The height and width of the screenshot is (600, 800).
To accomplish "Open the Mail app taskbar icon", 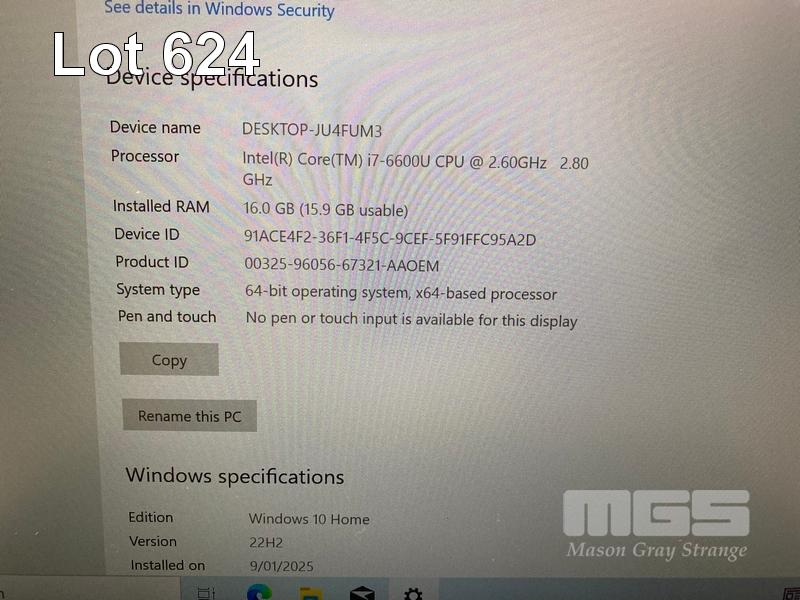I will coord(362,593).
